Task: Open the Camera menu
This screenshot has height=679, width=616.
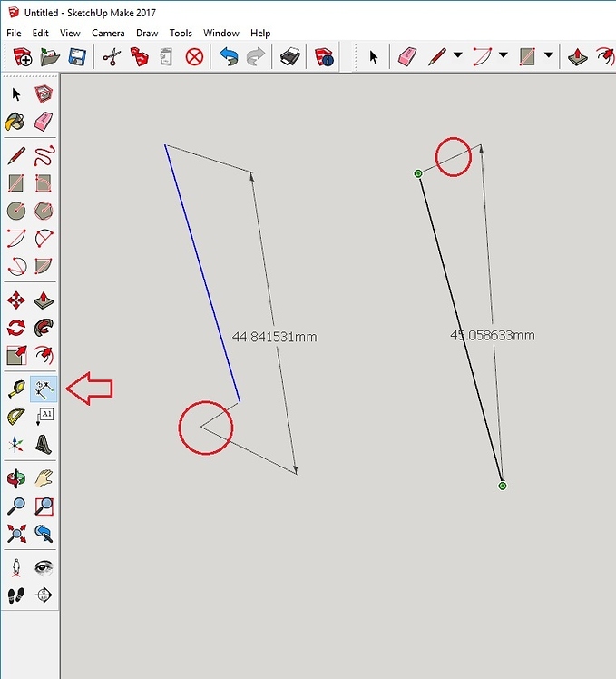Action: 108,33
